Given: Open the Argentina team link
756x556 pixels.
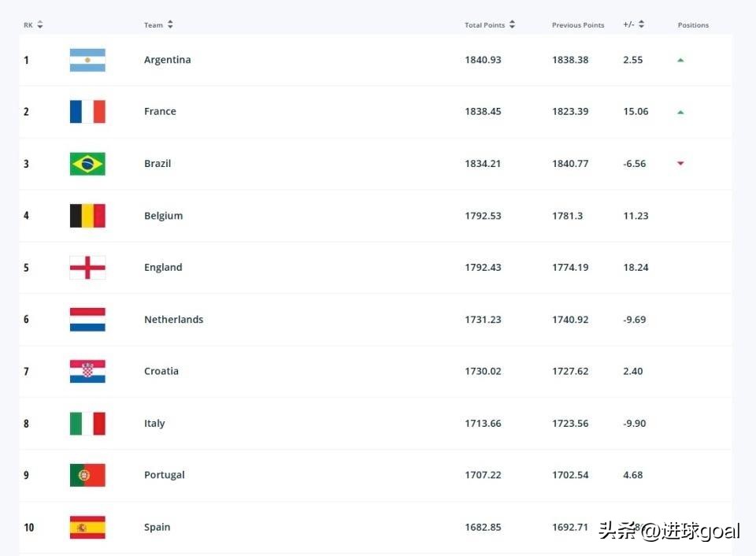Looking at the screenshot, I should 167,60.
